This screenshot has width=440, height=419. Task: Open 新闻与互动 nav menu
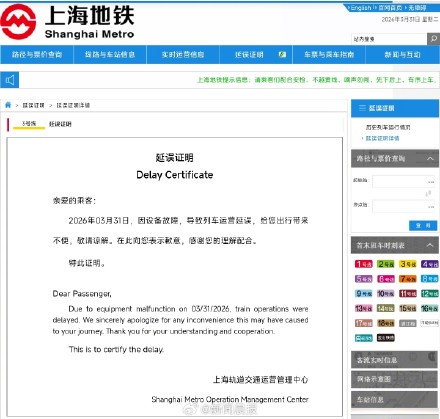pos(402,54)
